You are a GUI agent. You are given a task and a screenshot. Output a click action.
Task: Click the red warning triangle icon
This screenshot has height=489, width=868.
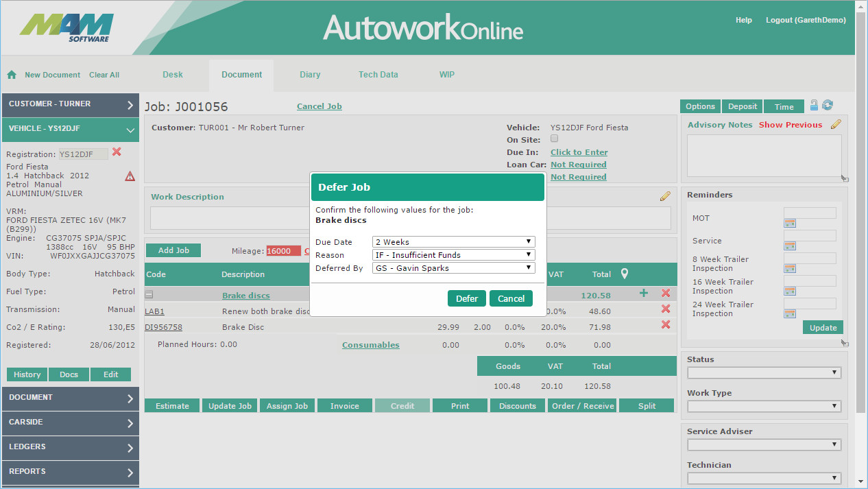130,176
